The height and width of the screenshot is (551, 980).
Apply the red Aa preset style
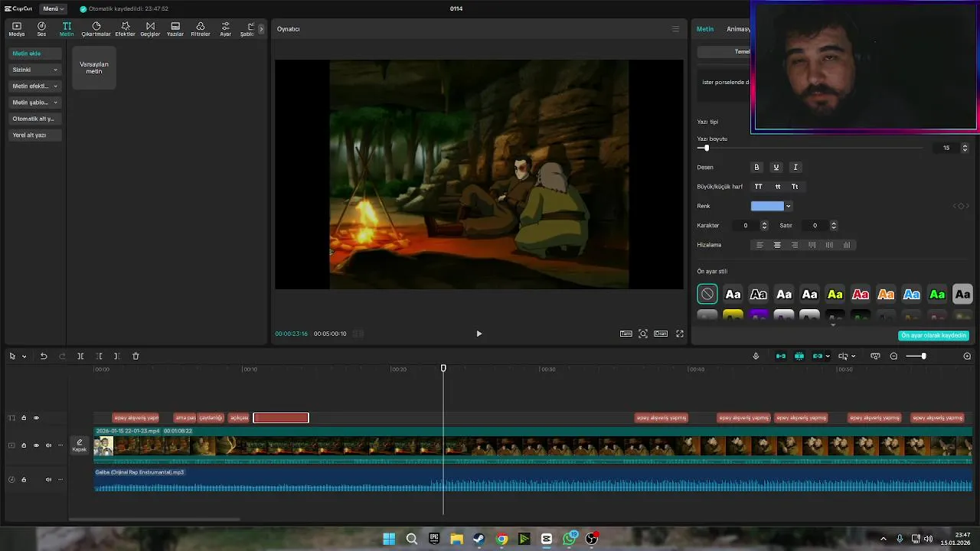(x=861, y=294)
